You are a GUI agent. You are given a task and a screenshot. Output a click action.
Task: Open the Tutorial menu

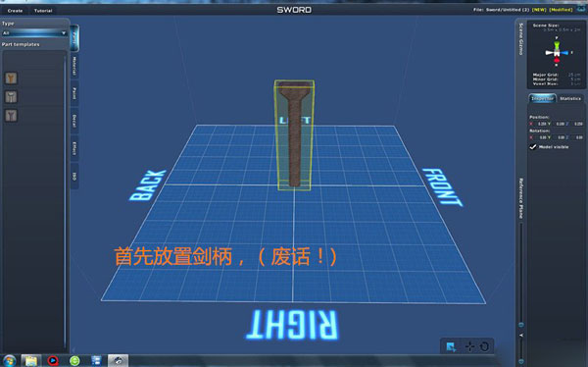[x=43, y=11]
